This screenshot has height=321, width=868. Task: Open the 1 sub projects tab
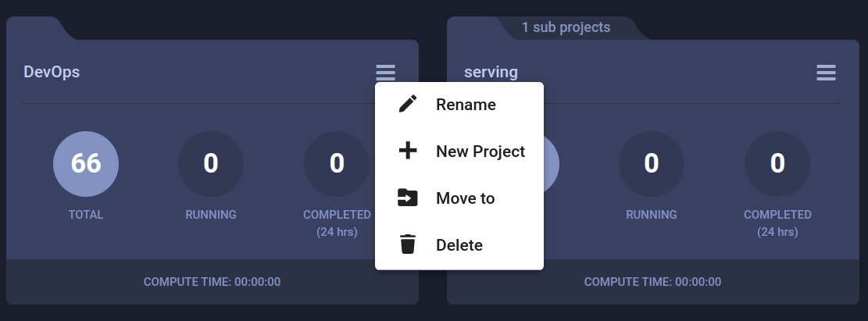[566, 27]
